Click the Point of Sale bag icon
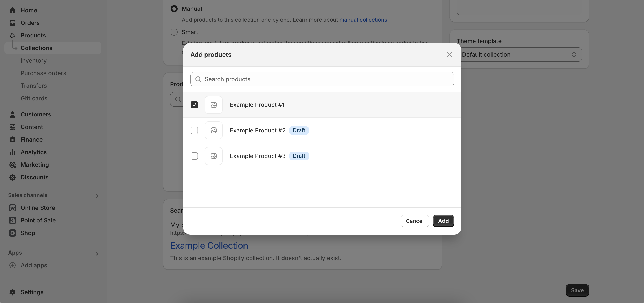This screenshot has height=303, width=644. [13, 220]
